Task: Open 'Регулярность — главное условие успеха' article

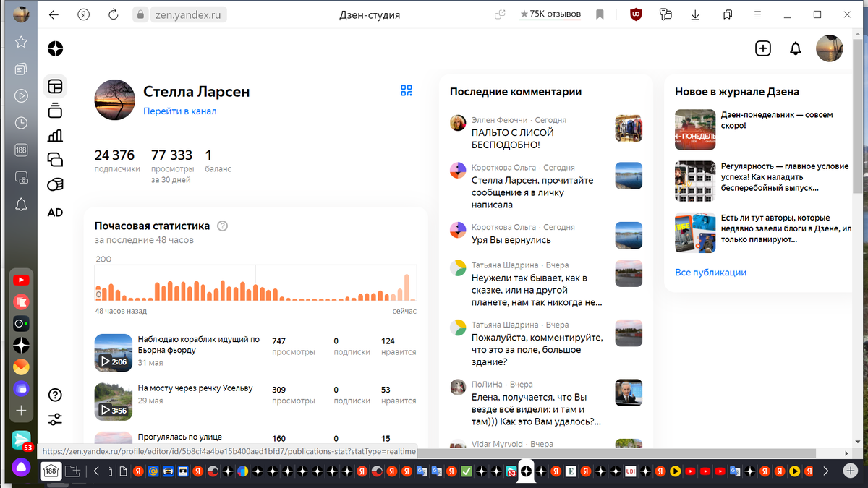Action: pos(785,177)
